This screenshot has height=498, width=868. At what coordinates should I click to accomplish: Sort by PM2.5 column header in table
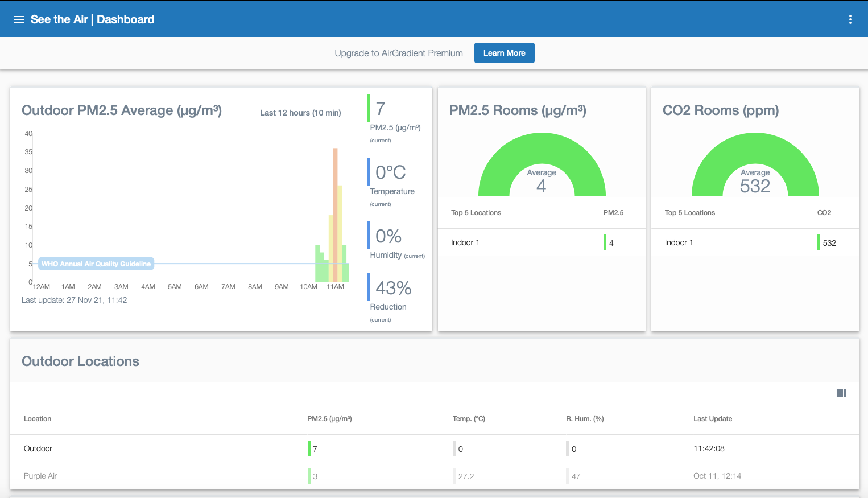coord(329,419)
